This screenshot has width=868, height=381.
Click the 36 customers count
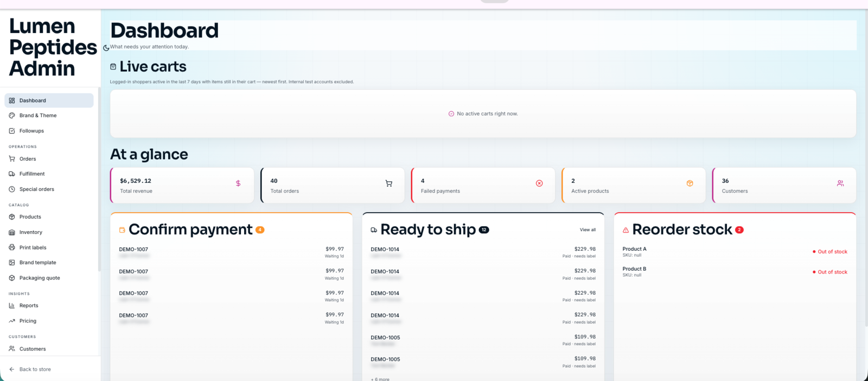725,181
